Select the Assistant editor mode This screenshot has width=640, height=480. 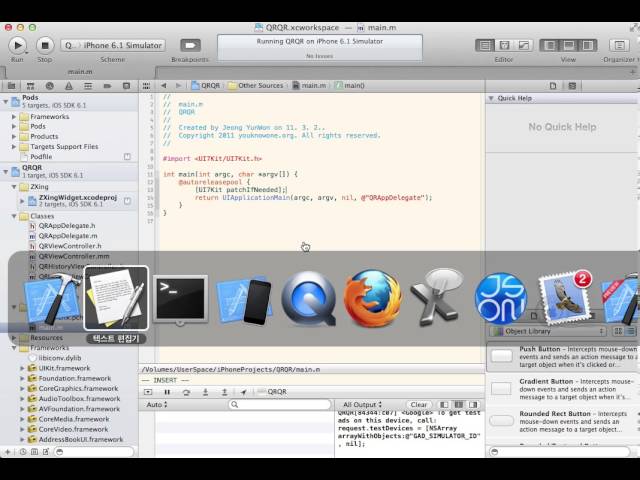pyautogui.click(x=504, y=45)
